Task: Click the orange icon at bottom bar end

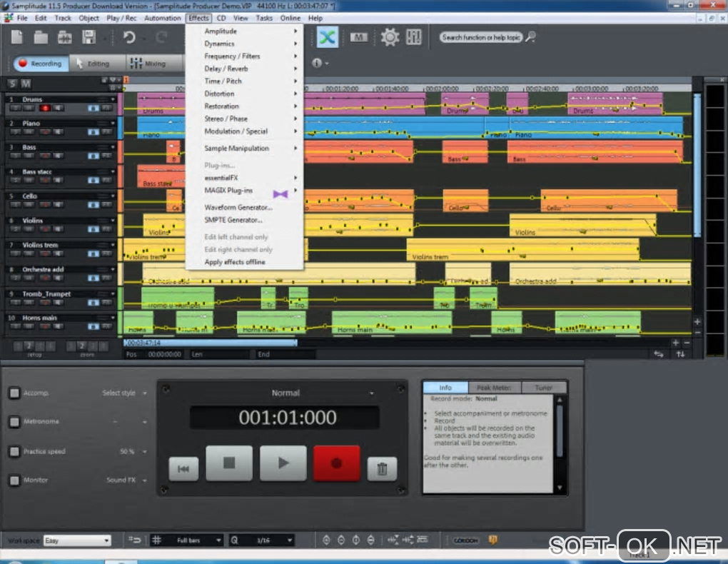Action: 492,540
